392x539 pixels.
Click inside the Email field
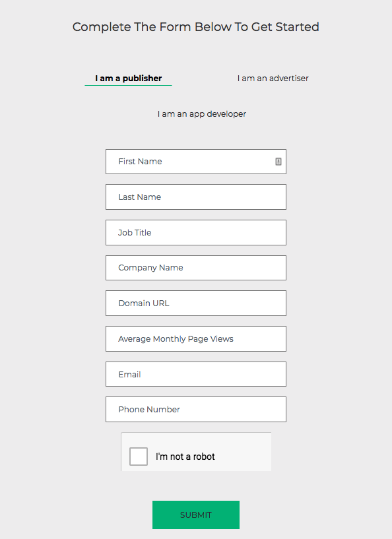[196, 374]
